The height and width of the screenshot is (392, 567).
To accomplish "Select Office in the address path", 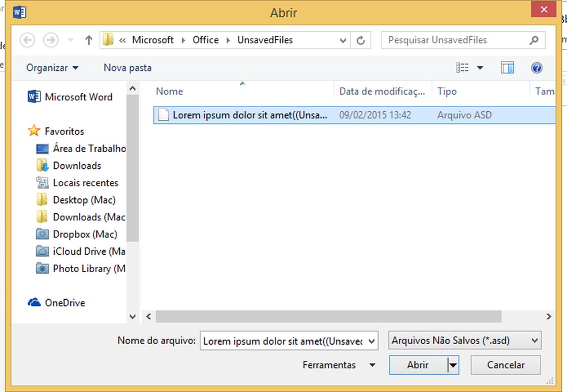I will coord(205,40).
